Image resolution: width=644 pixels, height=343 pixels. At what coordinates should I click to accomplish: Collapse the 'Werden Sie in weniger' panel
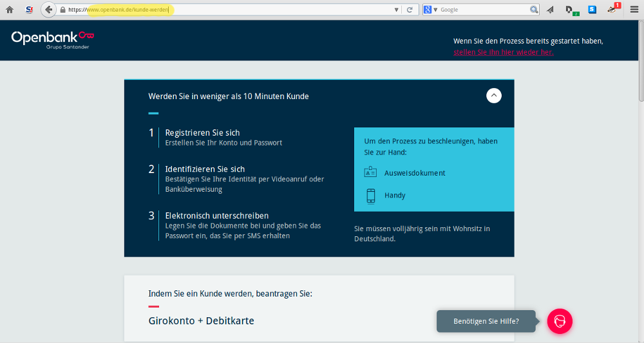click(x=494, y=95)
